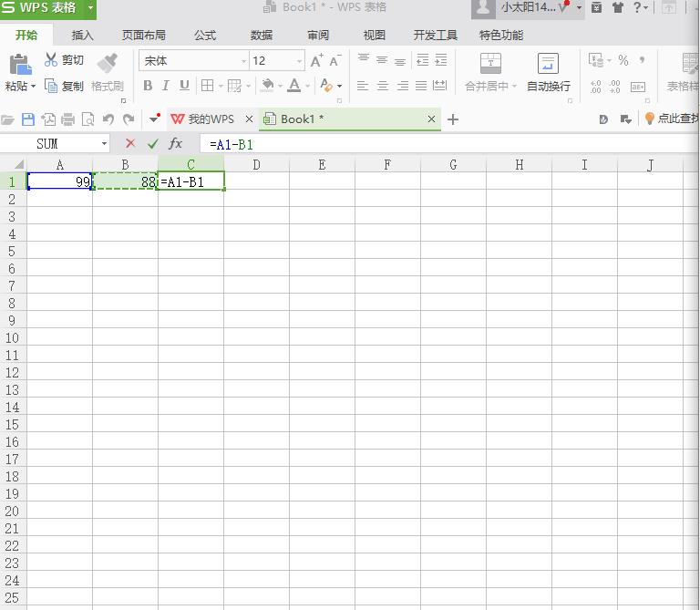Align text right horizontally

click(402, 86)
